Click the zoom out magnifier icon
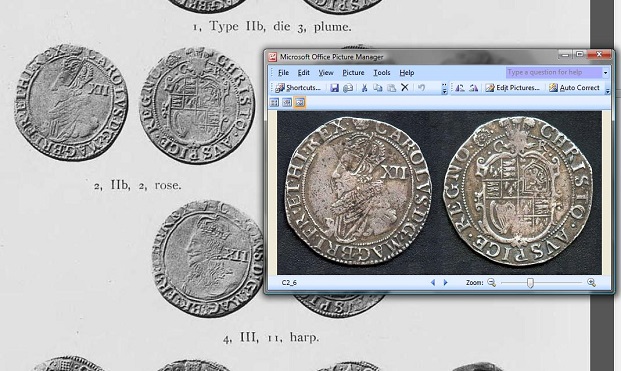The image size is (621, 371). [491, 282]
